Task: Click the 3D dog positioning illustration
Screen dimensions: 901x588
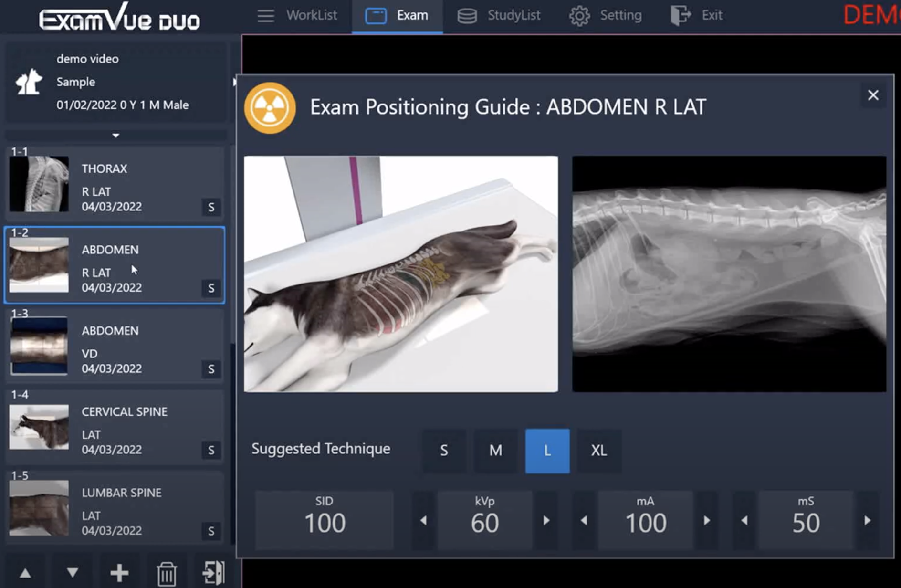Action: [x=401, y=274]
